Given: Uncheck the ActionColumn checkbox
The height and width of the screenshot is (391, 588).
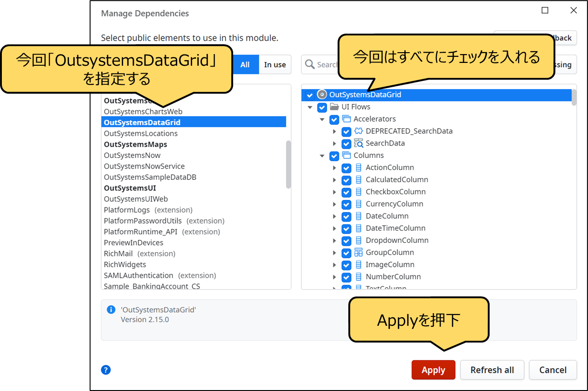Looking at the screenshot, I should click(346, 168).
